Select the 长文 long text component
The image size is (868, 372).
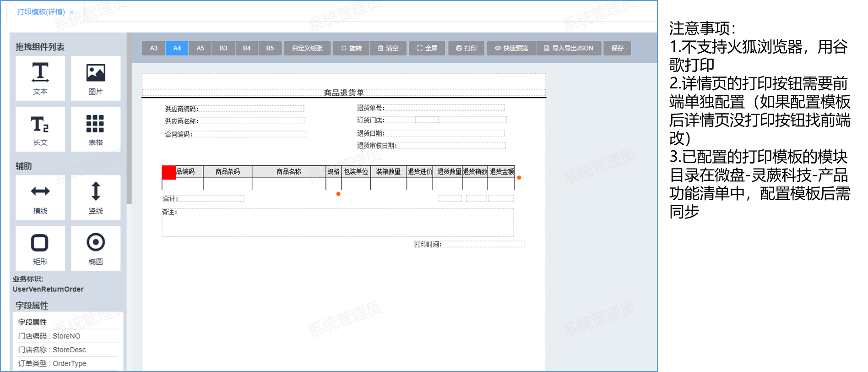[40, 129]
